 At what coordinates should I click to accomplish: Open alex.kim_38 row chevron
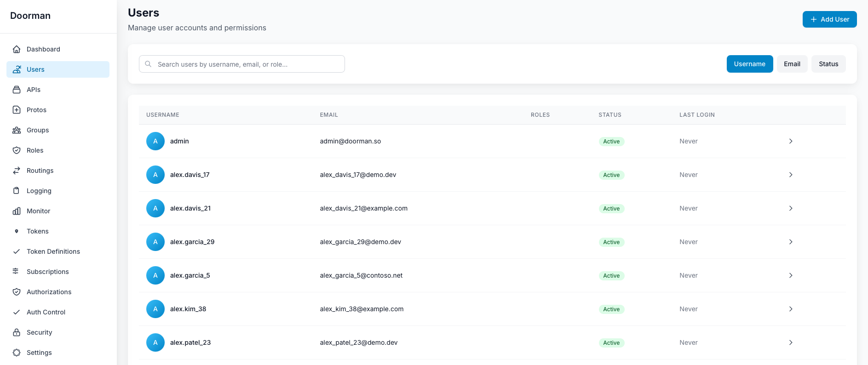click(x=791, y=309)
